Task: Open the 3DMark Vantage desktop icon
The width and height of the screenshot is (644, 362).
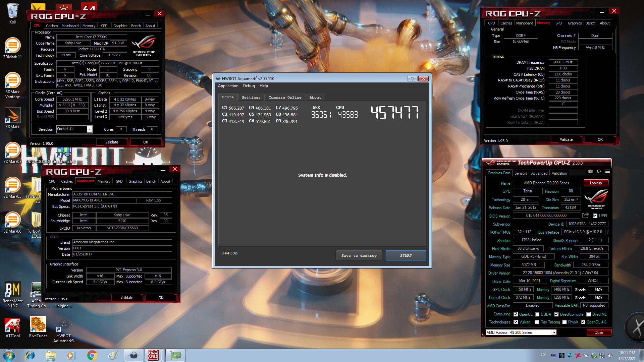Action: 12,85
